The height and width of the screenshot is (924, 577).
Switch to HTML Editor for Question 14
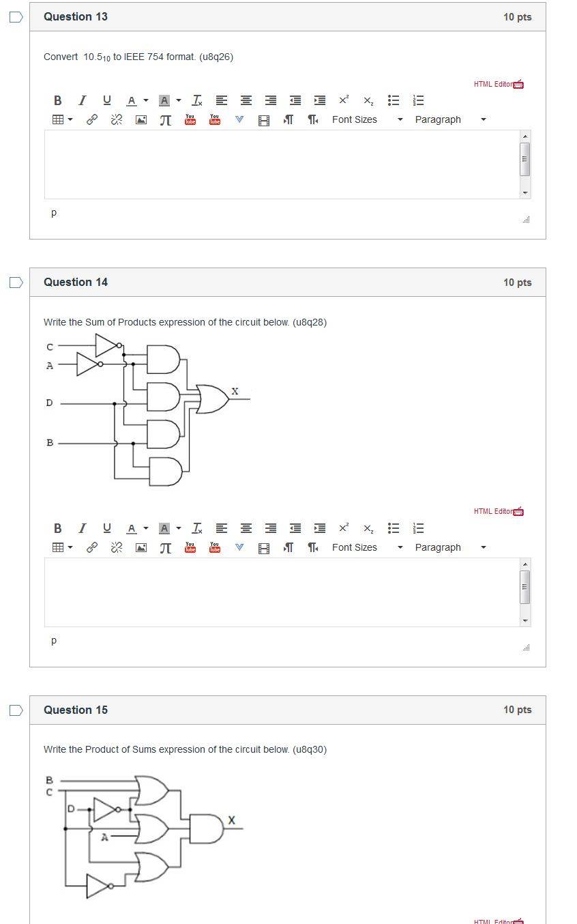coord(499,511)
